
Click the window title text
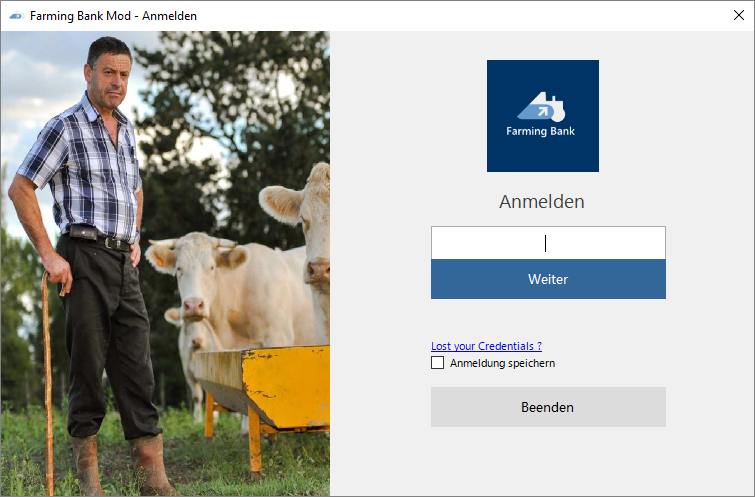click(113, 16)
